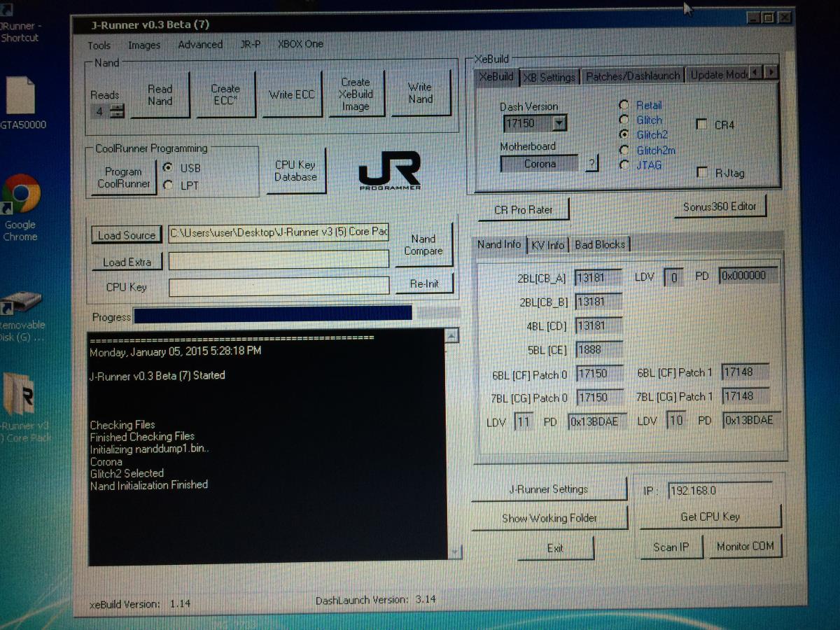Click the Load Source button

click(x=127, y=235)
